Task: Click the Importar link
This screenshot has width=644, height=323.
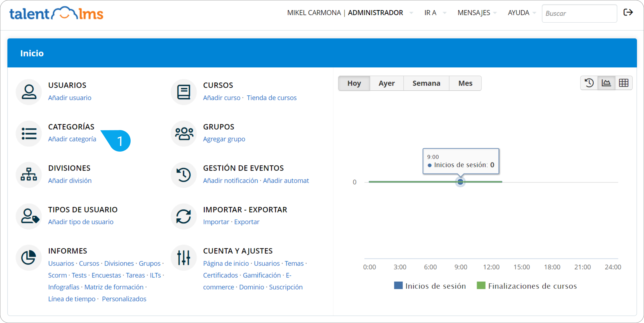Action: tap(216, 222)
